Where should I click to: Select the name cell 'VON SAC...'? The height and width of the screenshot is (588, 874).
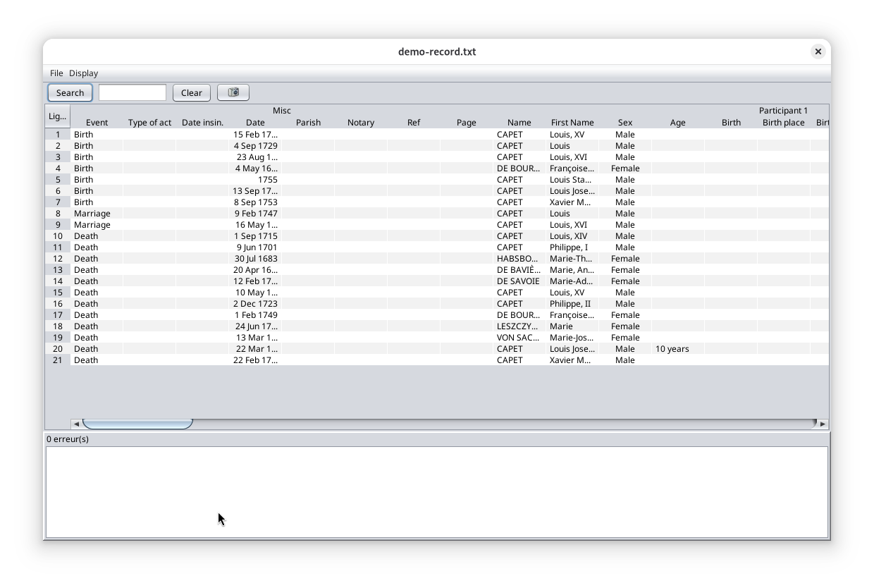tap(519, 337)
